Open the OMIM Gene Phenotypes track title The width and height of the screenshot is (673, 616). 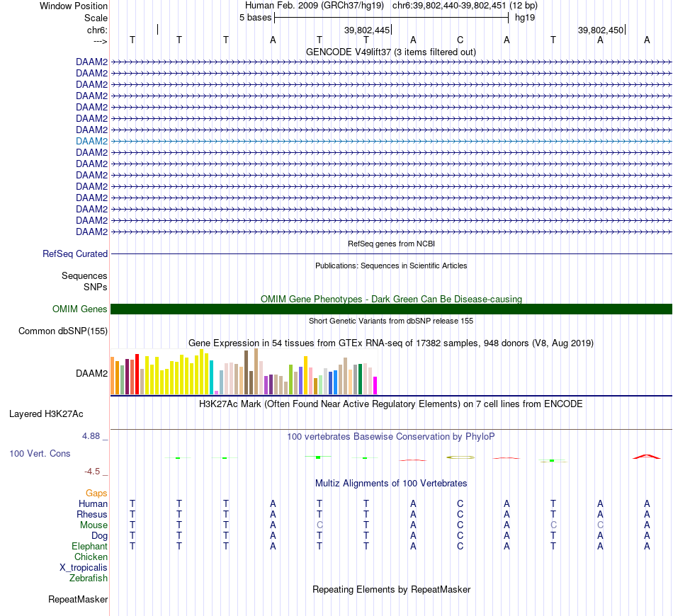point(392,299)
